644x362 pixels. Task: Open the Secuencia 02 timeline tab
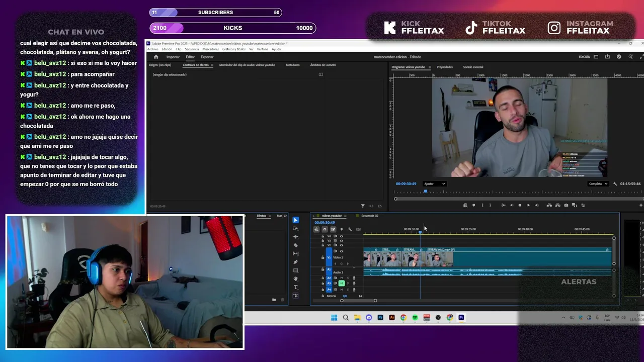369,216
